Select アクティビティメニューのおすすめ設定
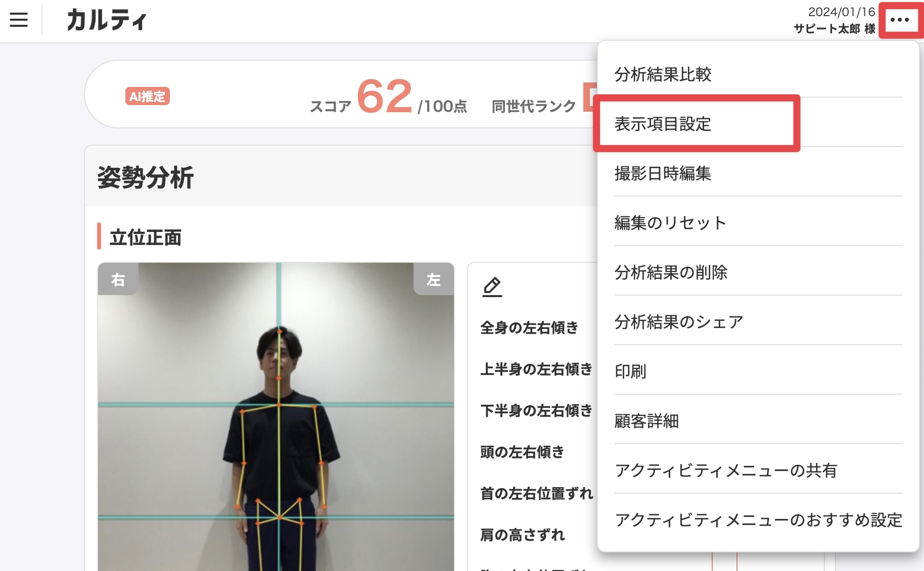Viewport: 924px width, 571px height. coord(758,520)
